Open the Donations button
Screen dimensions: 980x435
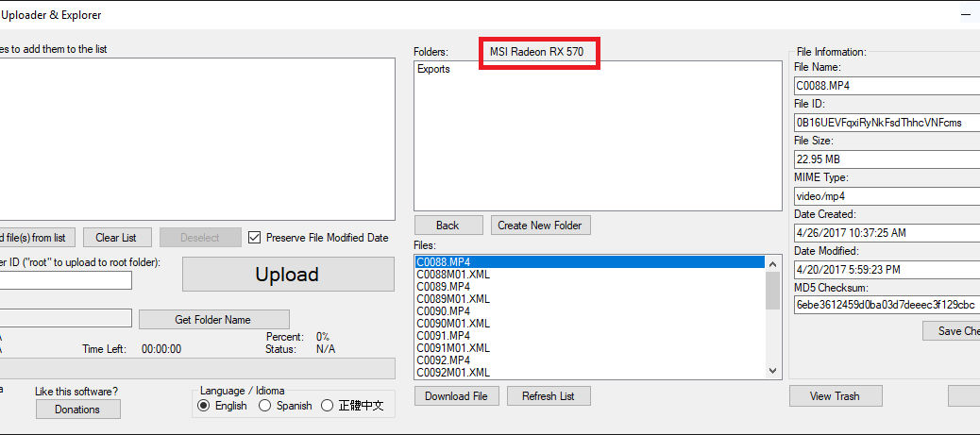[x=77, y=410]
